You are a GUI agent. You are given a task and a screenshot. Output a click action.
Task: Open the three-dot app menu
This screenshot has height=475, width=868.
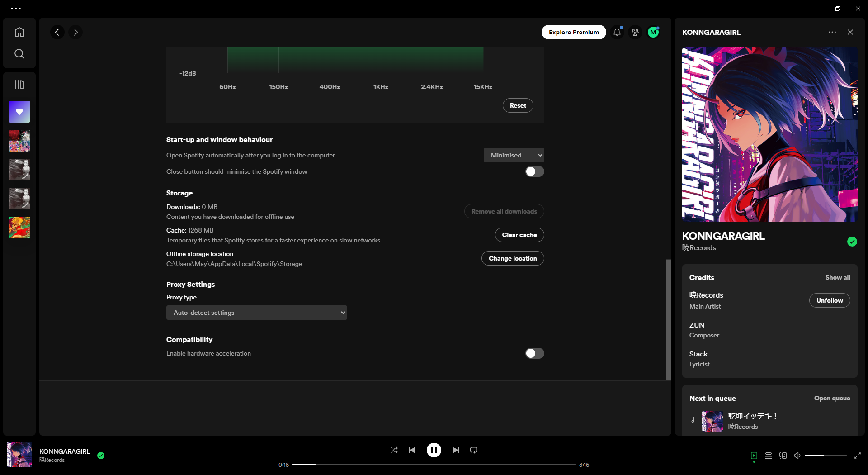[x=16, y=9]
